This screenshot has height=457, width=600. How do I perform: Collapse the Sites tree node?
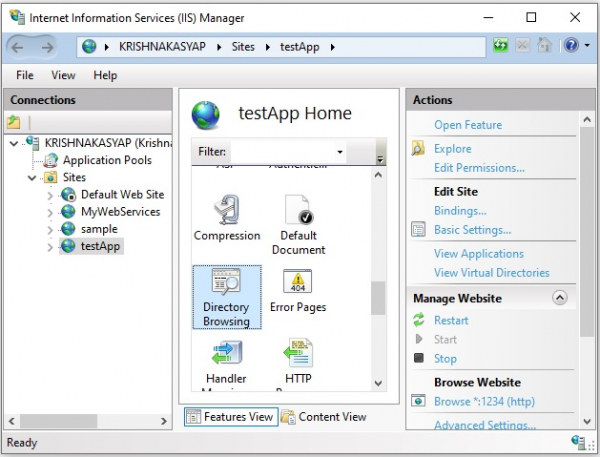click(32, 178)
